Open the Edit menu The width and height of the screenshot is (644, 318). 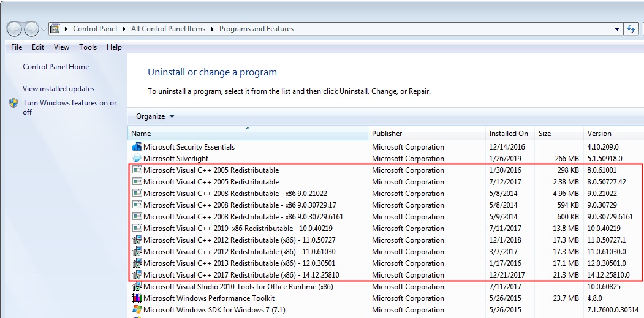(x=38, y=47)
